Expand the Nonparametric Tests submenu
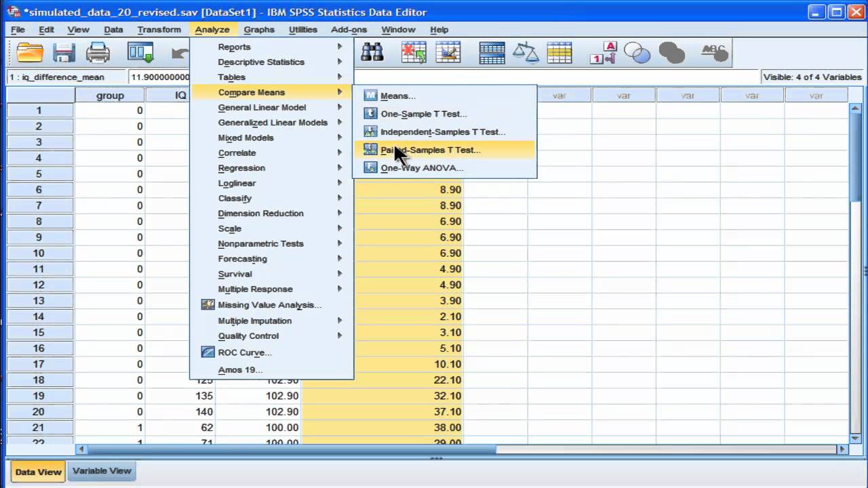 pyautogui.click(x=272, y=243)
